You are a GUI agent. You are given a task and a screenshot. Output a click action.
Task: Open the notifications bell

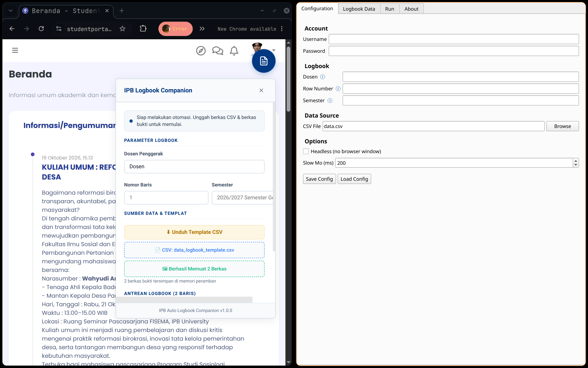coord(234,51)
